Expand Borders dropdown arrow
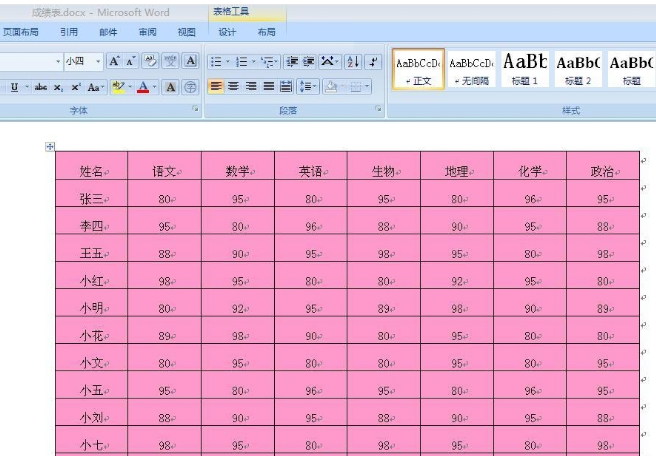 (367, 87)
